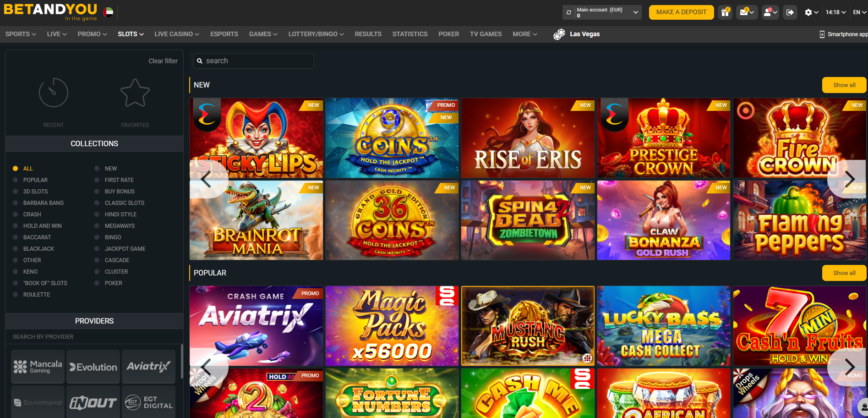Image resolution: width=868 pixels, height=418 pixels.
Task: Expand the settings gear dropdown
Action: click(811, 12)
